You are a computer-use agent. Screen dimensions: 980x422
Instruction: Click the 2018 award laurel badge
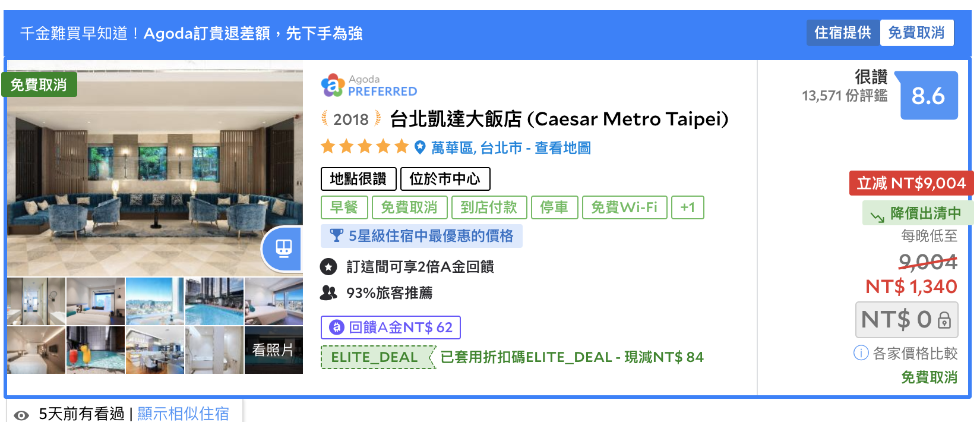tap(351, 119)
